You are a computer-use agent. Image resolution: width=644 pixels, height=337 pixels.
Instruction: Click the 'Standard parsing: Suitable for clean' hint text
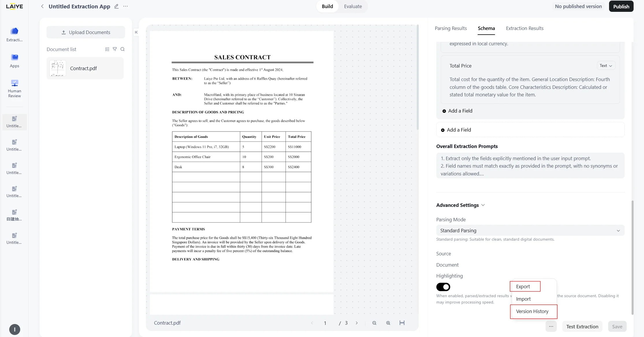[x=495, y=239]
